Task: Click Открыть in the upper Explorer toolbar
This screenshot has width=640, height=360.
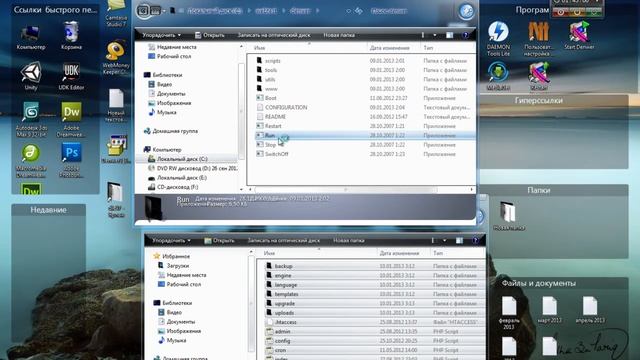Action: click(x=209, y=36)
